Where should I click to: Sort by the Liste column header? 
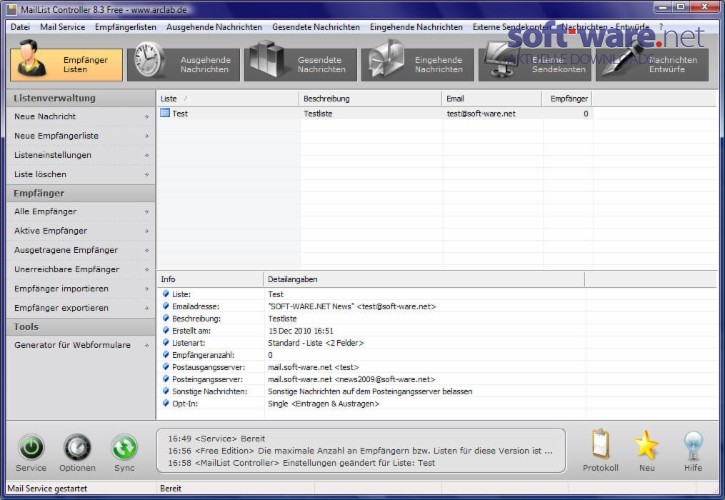pyautogui.click(x=227, y=99)
